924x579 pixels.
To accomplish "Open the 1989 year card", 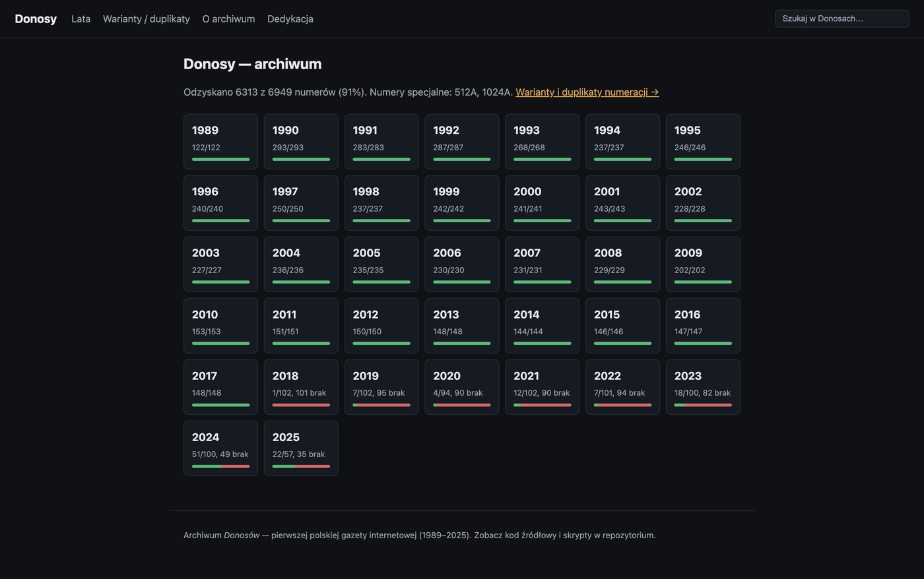I will click(220, 142).
